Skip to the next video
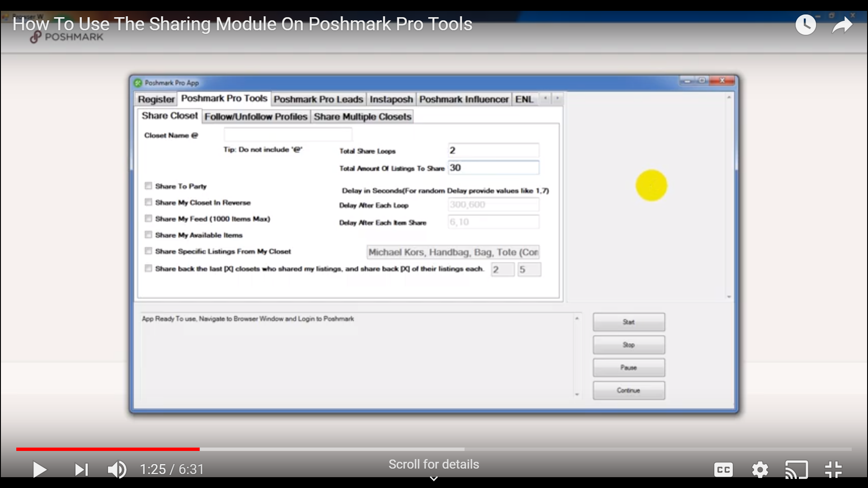The width and height of the screenshot is (868, 488). (x=81, y=469)
